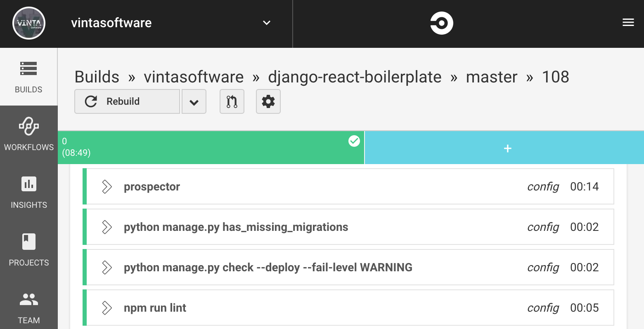This screenshot has width=644, height=329.
Task: Click the vintasoftware breadcrumb link
Action: (194, 77)
